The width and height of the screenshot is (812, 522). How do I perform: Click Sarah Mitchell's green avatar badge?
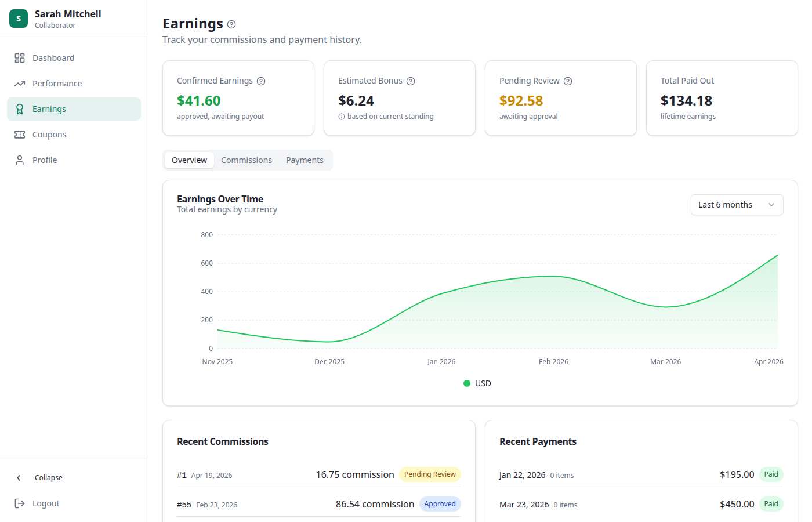pyautogui.click(x=18, y=18)
